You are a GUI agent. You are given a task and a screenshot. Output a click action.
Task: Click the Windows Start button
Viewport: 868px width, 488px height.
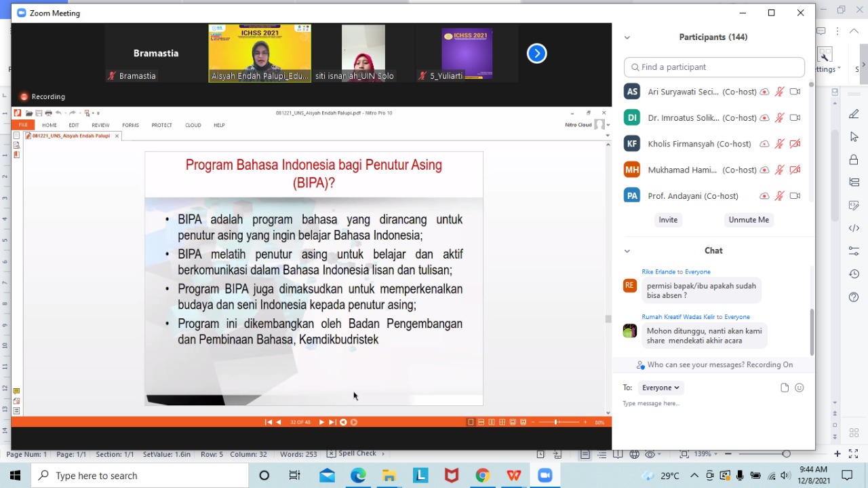(x=15, y=476)
